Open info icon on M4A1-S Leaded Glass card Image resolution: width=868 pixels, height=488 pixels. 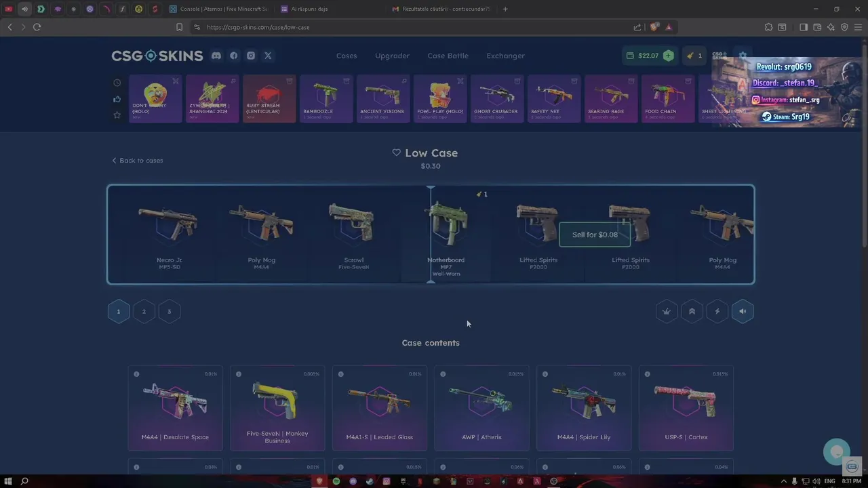(x=341, y=374)
